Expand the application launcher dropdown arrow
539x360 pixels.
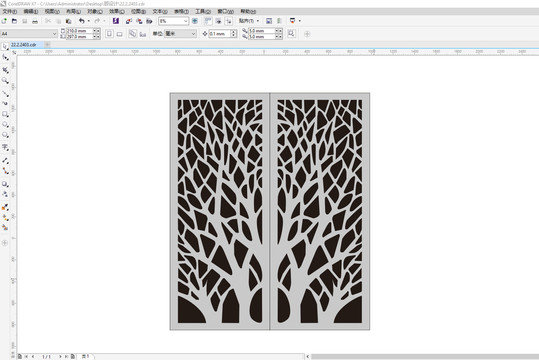pyautogui.click(x=300, y=21)
